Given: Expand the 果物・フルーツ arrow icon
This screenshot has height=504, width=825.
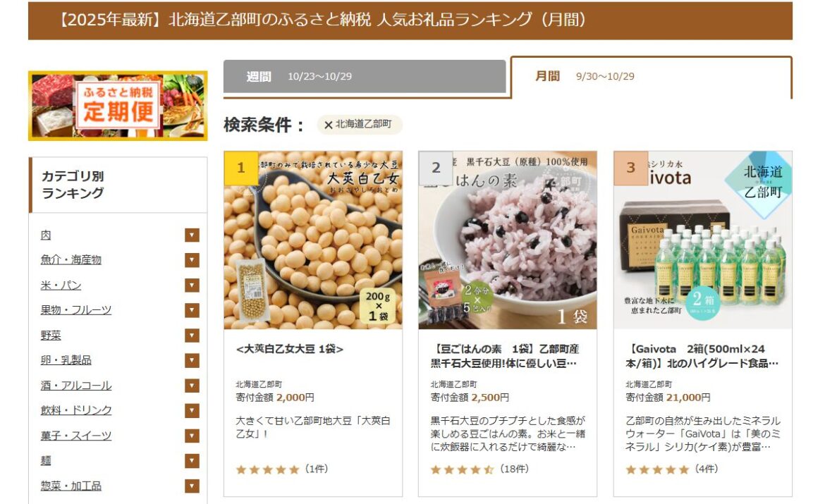Looking at the screenshot, I should tap(192, 310).
